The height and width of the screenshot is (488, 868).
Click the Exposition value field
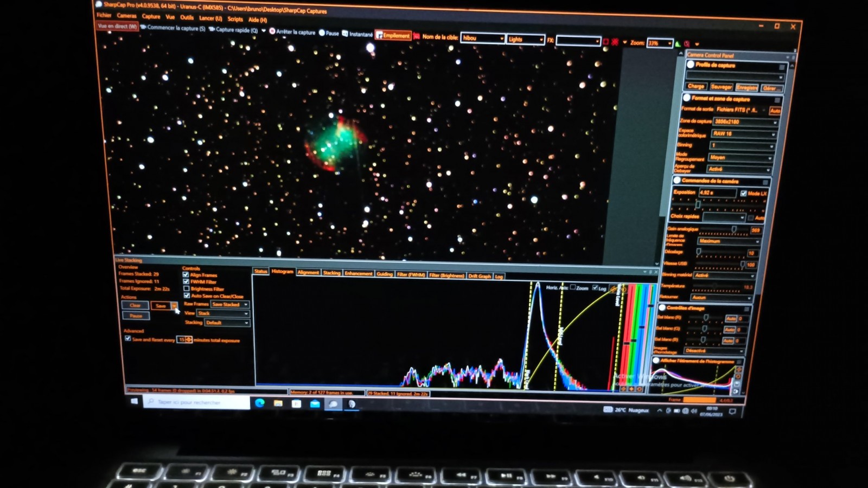(x=717, y=192)
